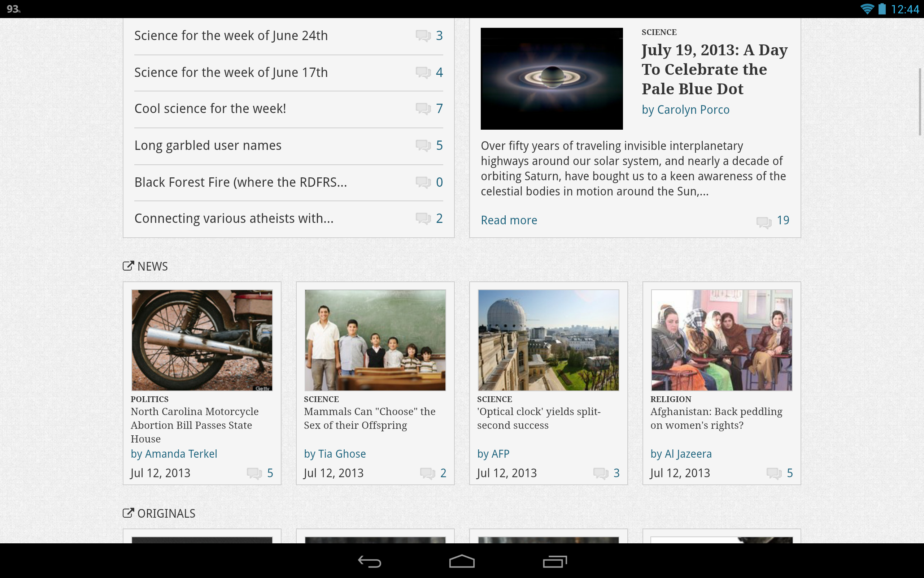Click comment icon on Mammals Can Choose card
The width and height of the screenshot is (924, 578).
tap(428, 474)
